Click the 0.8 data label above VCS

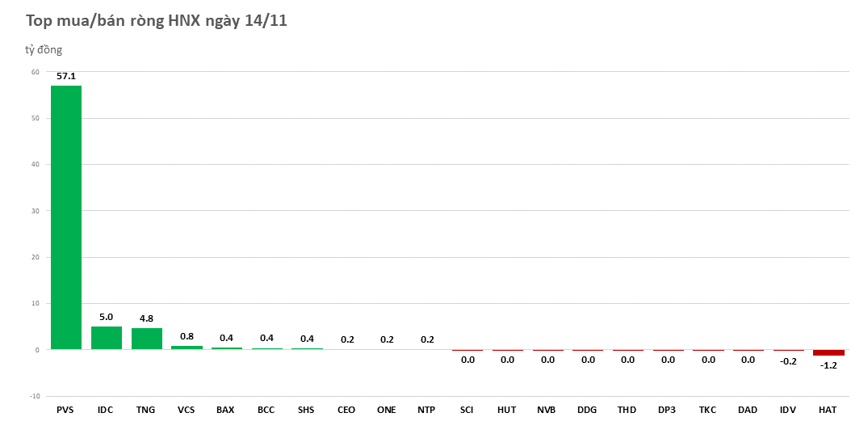187,336
